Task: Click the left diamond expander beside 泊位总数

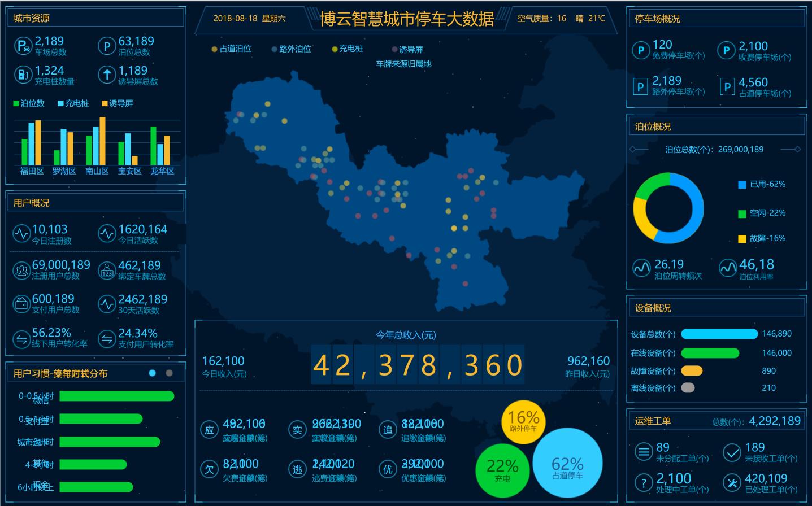Action: tap(633, 149)
